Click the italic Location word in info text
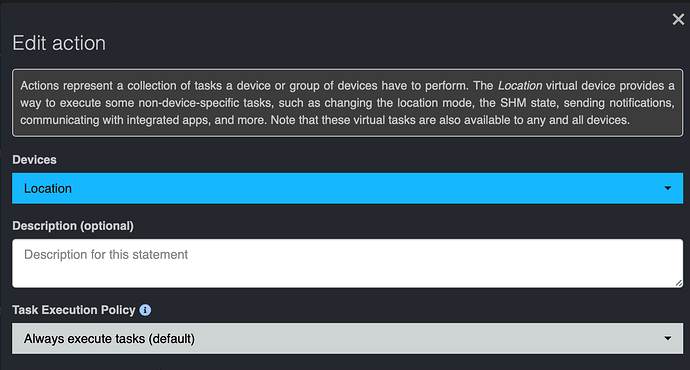The width and height of the screenshot is (690, 370). [520, 86]
